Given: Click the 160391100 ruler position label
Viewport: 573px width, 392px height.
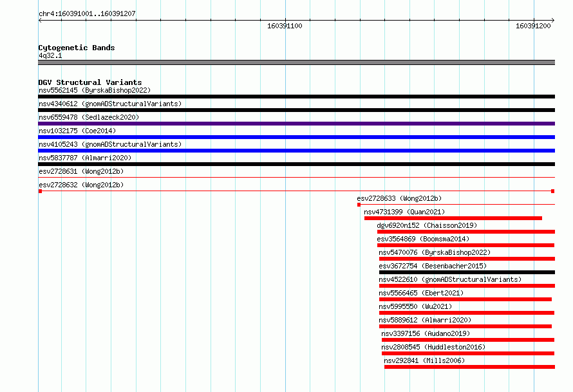Looking at the screenshot, I should click(285, 26).
